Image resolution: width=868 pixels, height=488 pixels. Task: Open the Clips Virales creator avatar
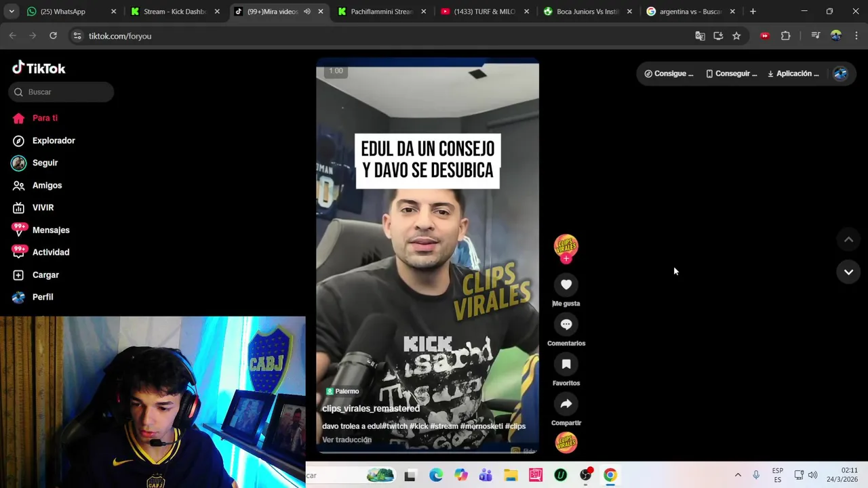pyautogui.click(x=566, y=246)
